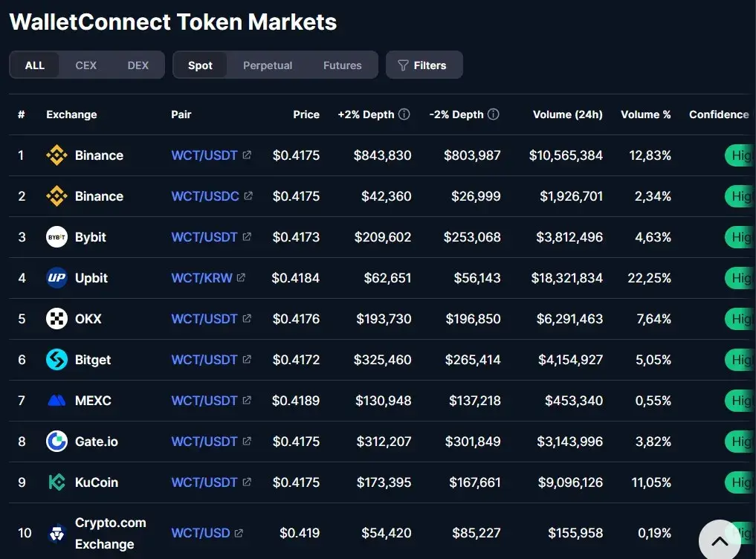Click the Bybit logo icon
The height and width of the screenshot is (559, 756).
click(x=57, y=237)
